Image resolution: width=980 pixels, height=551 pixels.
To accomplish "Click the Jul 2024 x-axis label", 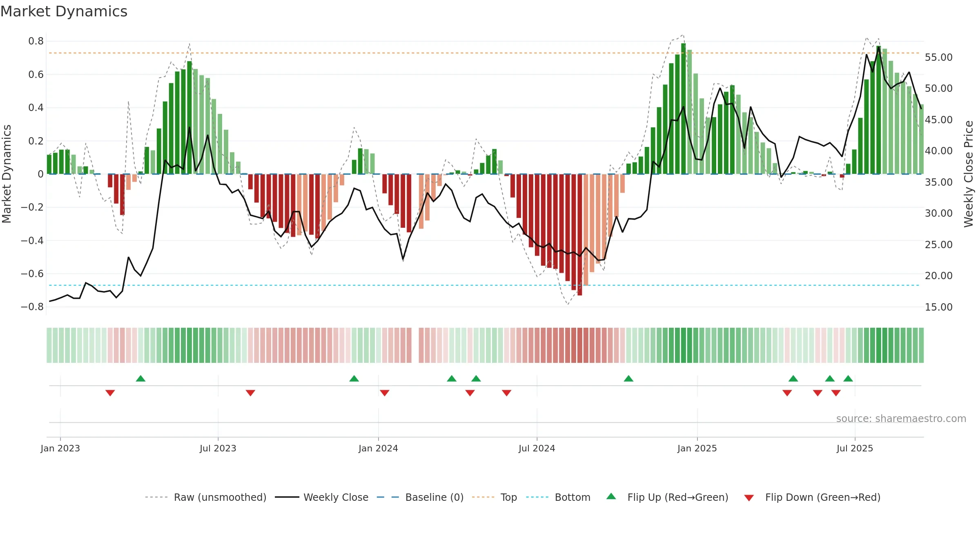I will point(537,448).
